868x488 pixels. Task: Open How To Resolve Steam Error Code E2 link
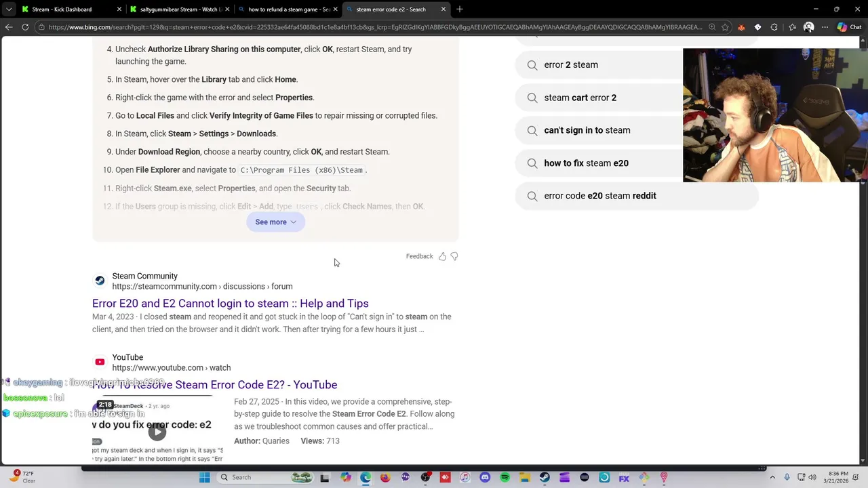[x=214, y=384]
